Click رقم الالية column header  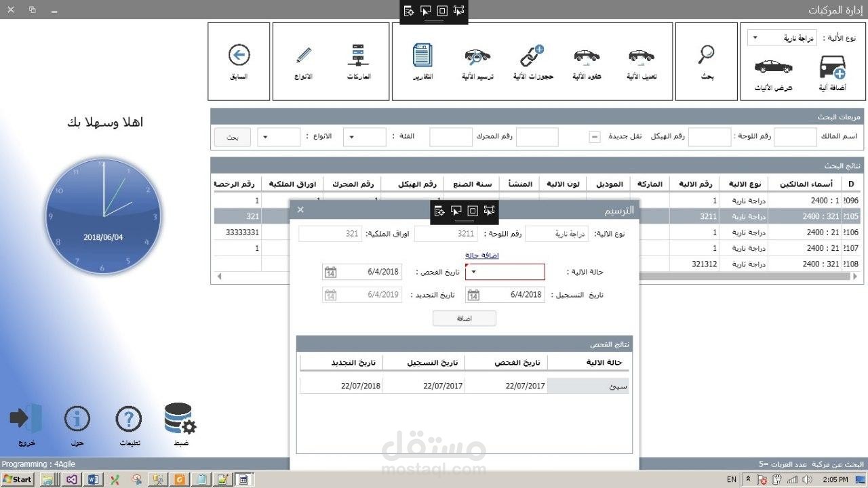[x=694, y=184]
